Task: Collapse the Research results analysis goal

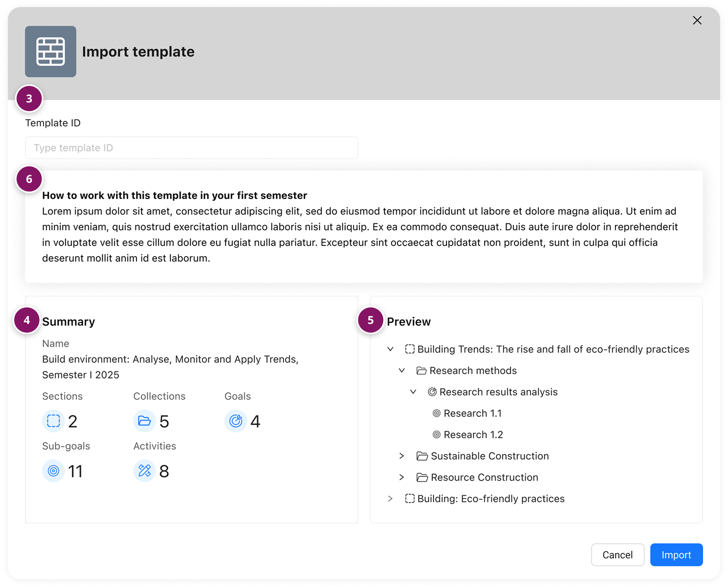Action: point(413,392)
